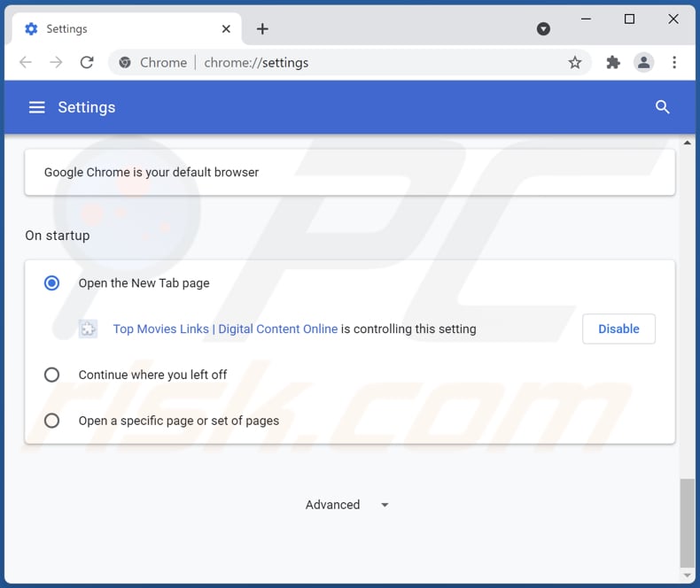The width and height of the screenshot is (700, 588).
Task: Click the extension placeholder icon beside Top Movies Links
Action: tap(88, 329)
